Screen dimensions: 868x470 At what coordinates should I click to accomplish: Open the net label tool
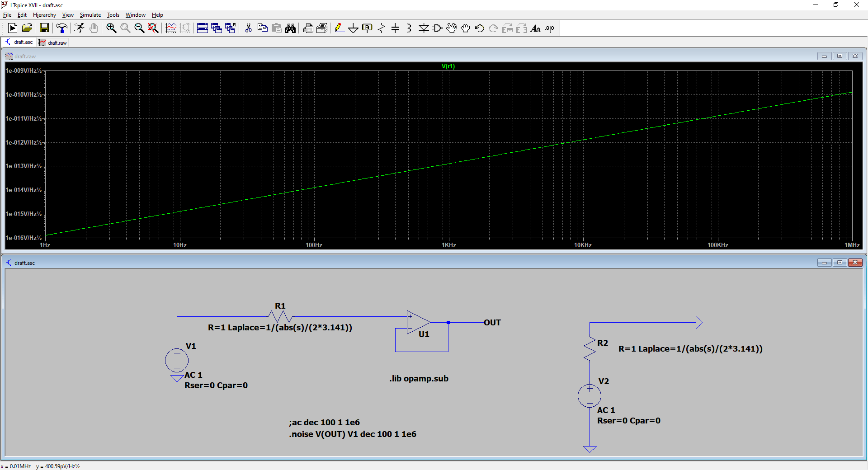point(367,28)
